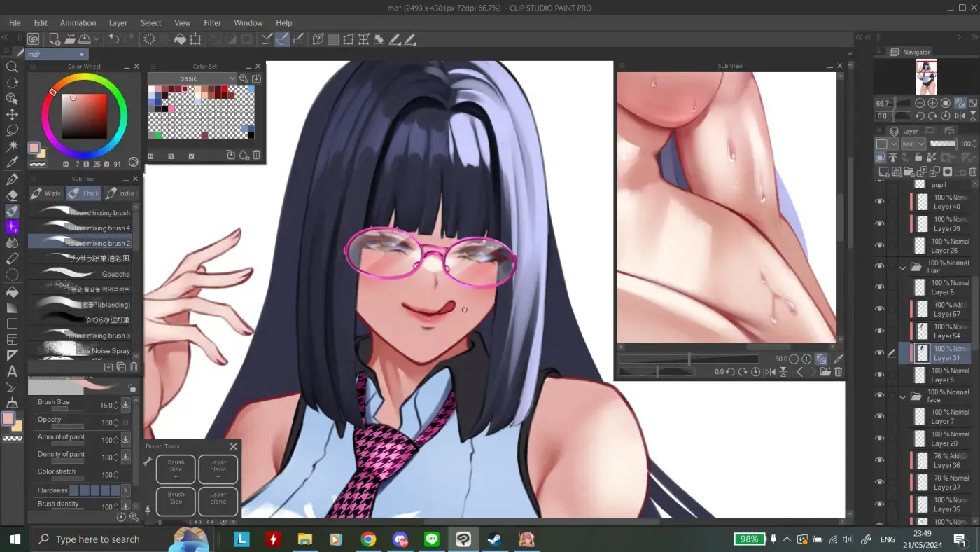Open the Animation menu

tap(78, 23)
